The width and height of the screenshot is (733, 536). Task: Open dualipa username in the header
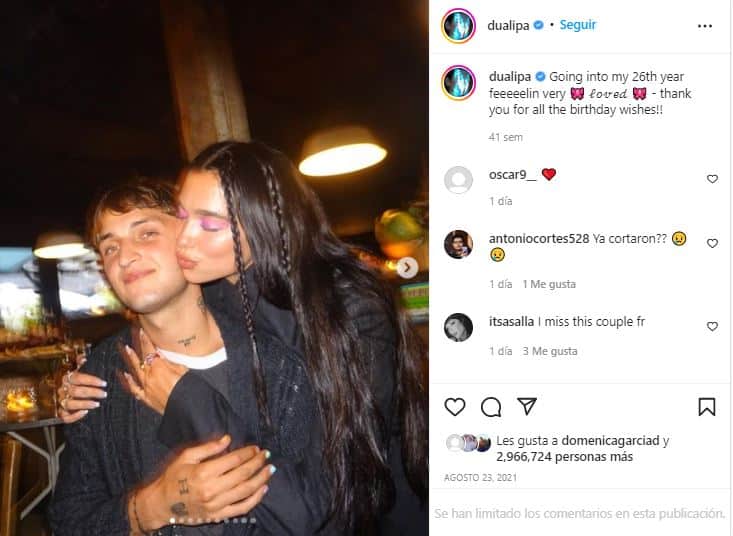[x=508, y=25]
